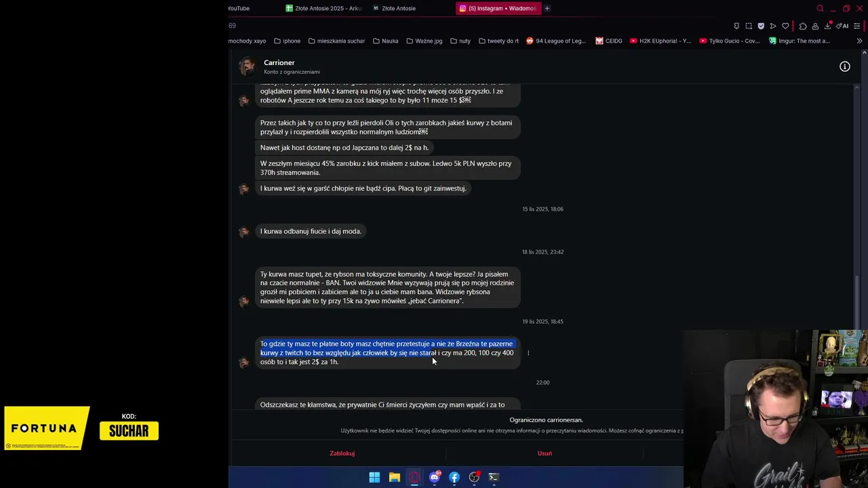This screenshot has height=488, width=868.
Task: Open the conversation info icon
Action: pyautogui.click(x=844, y=66)
